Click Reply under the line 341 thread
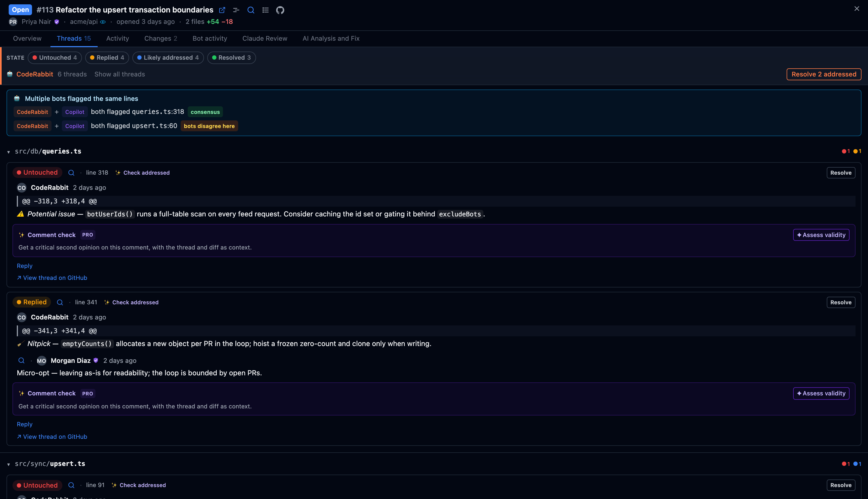The image size is (868, 499). pyautogui.click(x=25, y=424)
